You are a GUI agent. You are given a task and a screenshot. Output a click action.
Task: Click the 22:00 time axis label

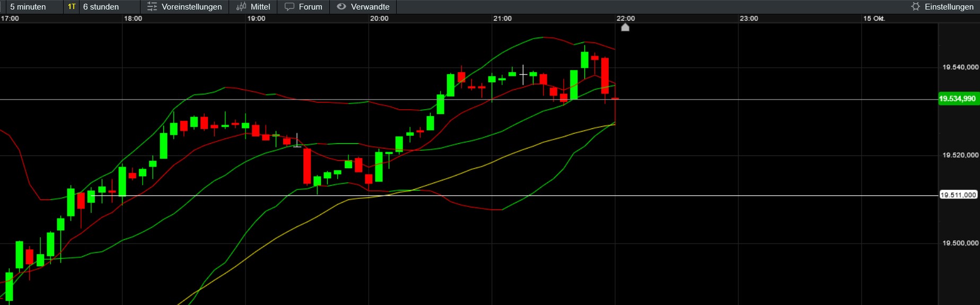(626, 19)
